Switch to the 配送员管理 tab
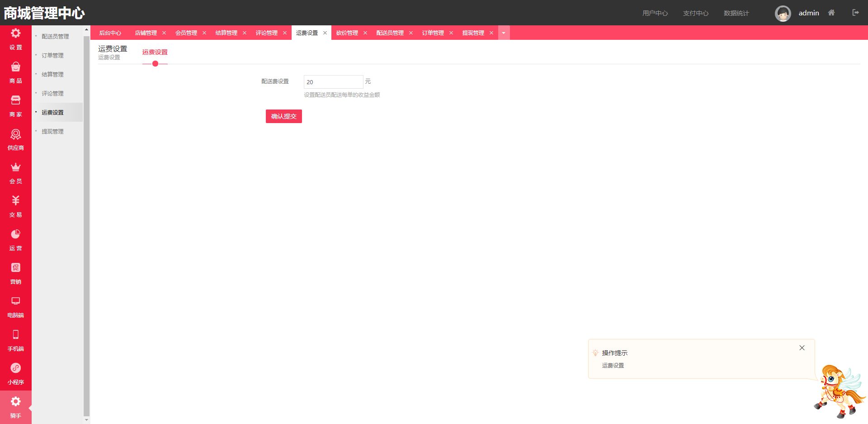The height and width of the screenshot is (424, 868). 390,33
